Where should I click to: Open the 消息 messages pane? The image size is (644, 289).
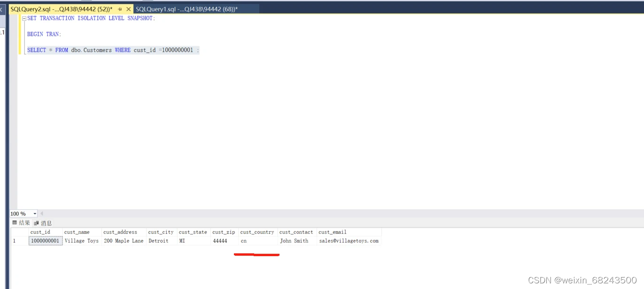pos(46,223)
